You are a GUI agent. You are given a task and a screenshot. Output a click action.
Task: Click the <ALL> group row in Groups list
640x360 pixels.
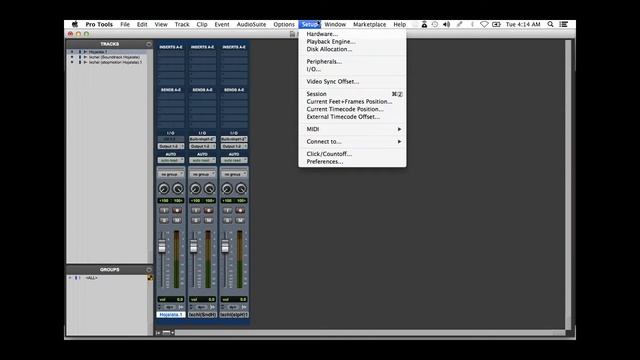coord(107,278)
